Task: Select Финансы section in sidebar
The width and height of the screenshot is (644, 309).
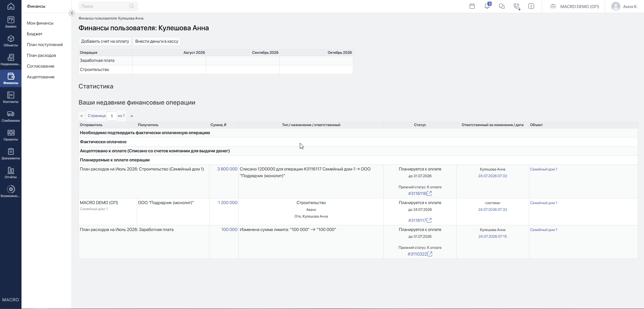Action: click(x=11, y=79)
